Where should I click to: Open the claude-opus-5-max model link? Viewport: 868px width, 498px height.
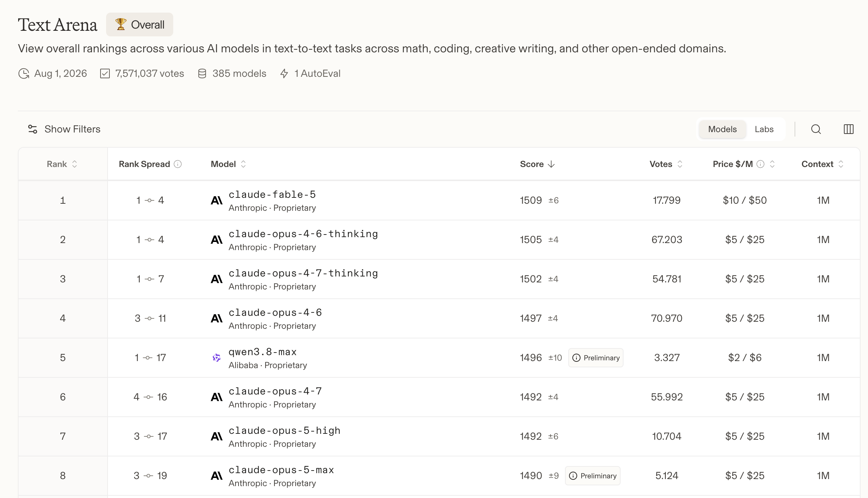pyautogui.click(x=282, y=470)
